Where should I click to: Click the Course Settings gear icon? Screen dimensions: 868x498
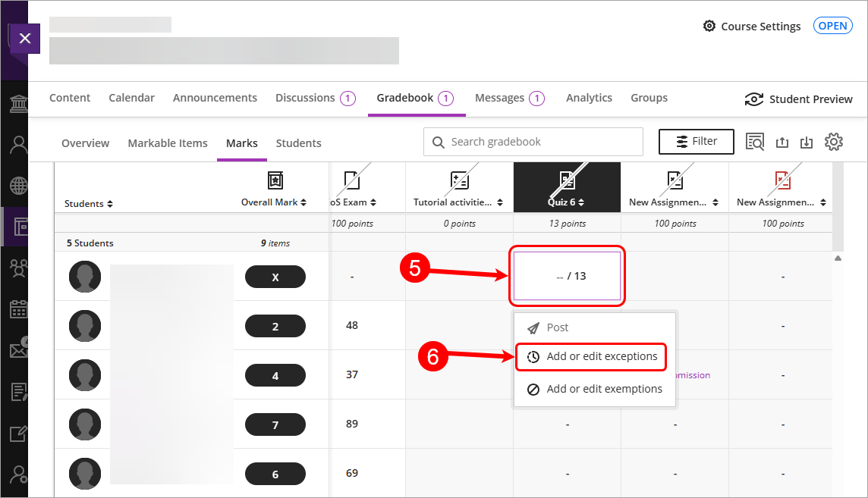(x=709, y=26)
